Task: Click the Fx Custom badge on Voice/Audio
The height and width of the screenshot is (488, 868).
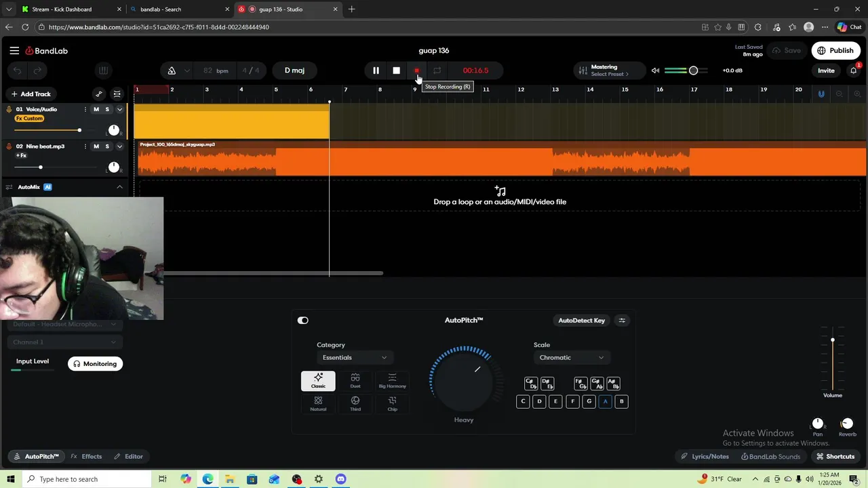Action: pyautogui.click(x=29, y=119)
